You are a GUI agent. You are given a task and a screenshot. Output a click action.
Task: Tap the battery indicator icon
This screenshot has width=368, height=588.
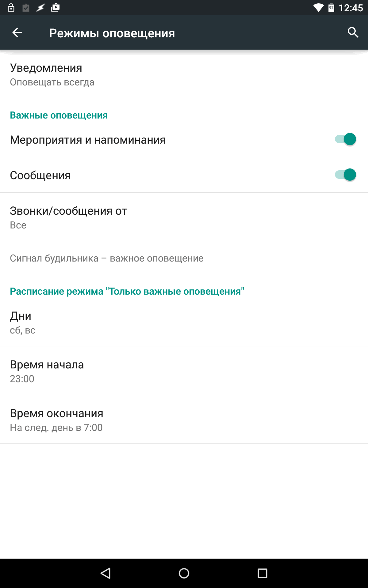tap(332, 8)
